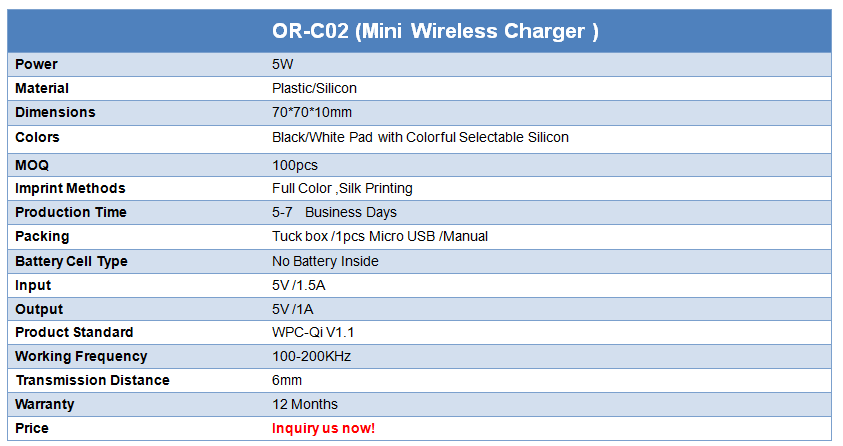Select the Material label cell
843x446 pixels.
coord(42,88)
